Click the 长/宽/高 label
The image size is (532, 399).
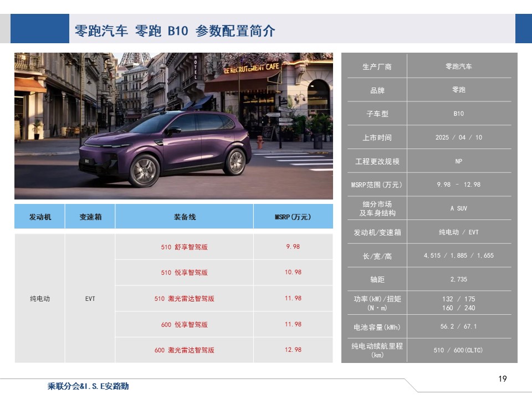pos(377,256)
